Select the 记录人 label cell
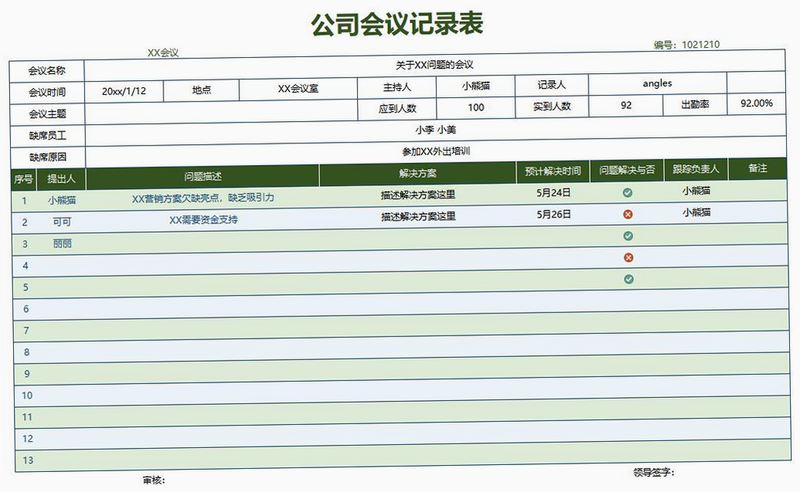 pyautogui.click(x=552, y=85)
